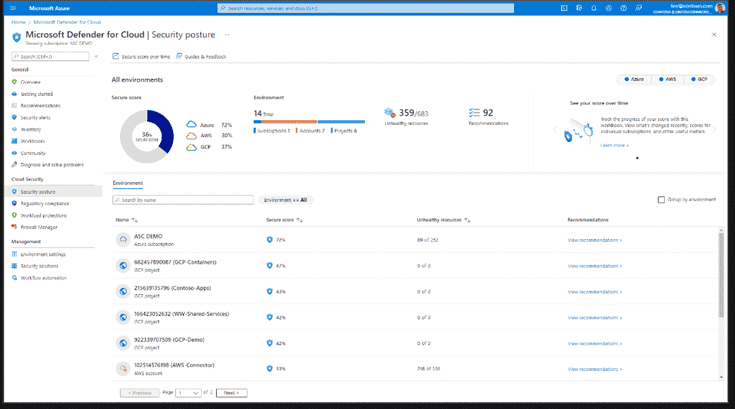The width and height of the screenshot is (735, 409).
Task: Sort the table by Secure score column
Action: [x=285, y=220]
